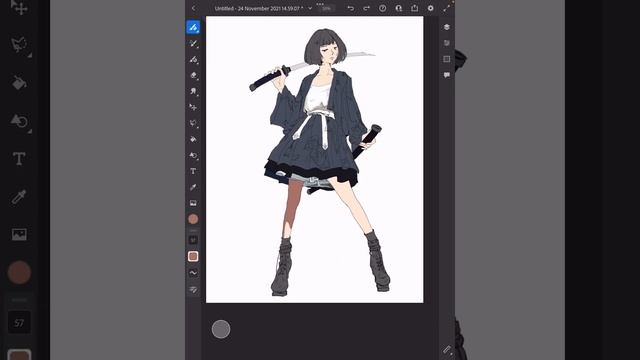Click the headphone-shaped icon in the top bar
The image size is (640, 360).
pyautogui.click(x=399, y=8)
